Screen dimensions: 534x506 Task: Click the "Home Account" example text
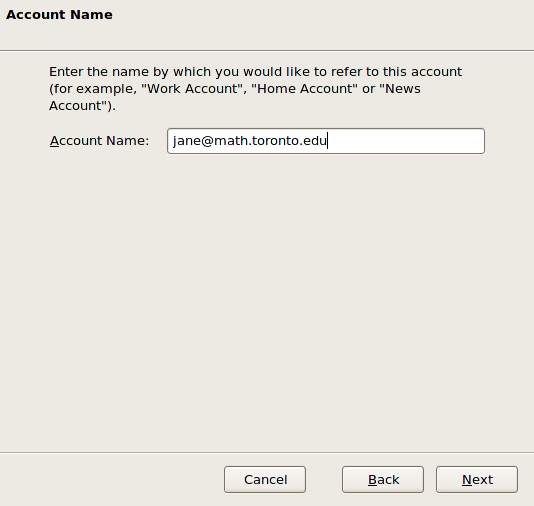tap(304, 89)
